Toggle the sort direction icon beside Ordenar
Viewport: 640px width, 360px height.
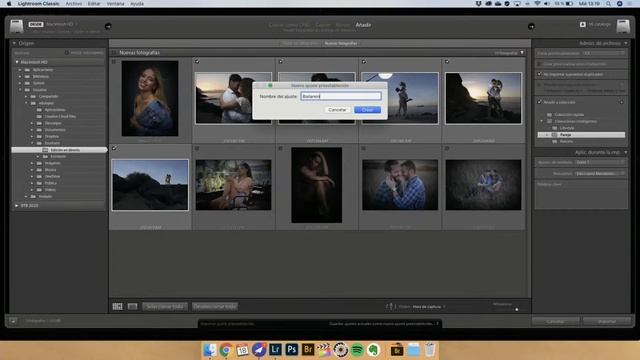click(x=391, y=306)
